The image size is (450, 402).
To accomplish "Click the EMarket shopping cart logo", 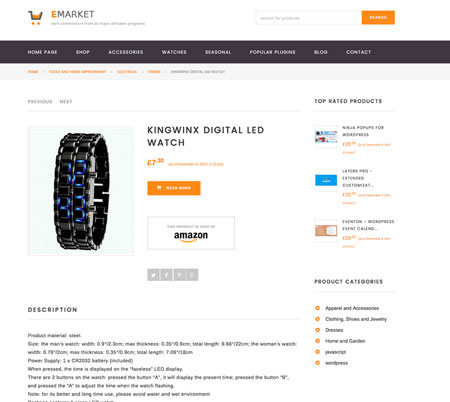I will [35, 18].
